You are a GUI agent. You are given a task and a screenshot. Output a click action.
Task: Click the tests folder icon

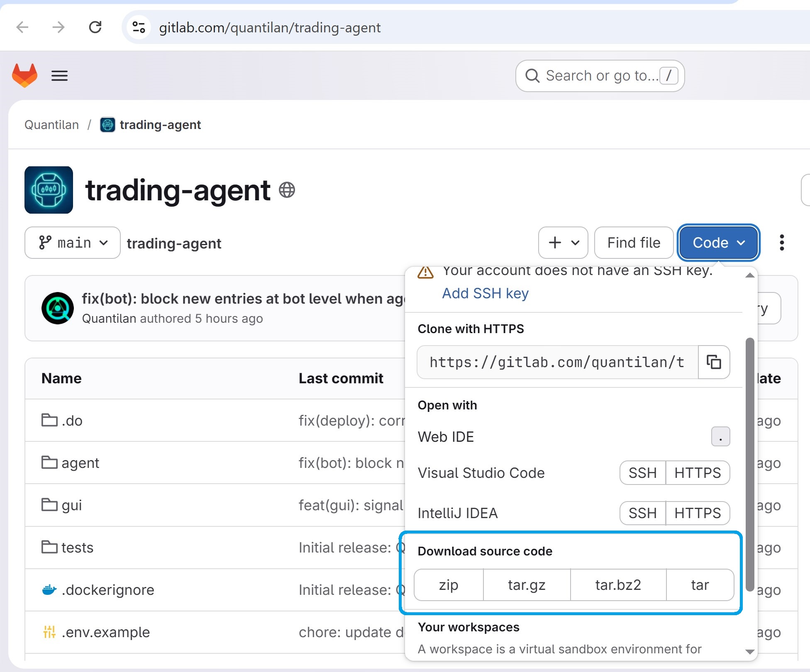point(49,547)
